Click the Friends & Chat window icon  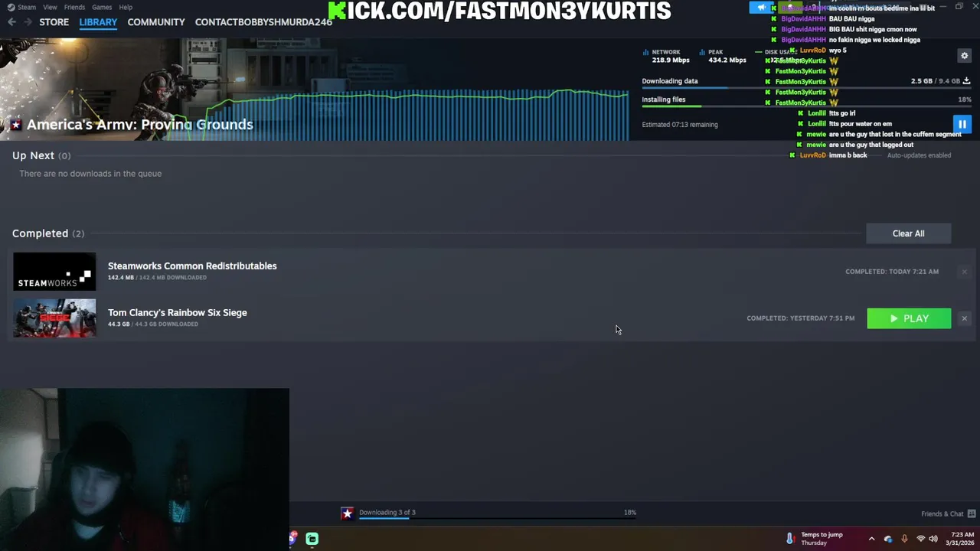(972, 514)
